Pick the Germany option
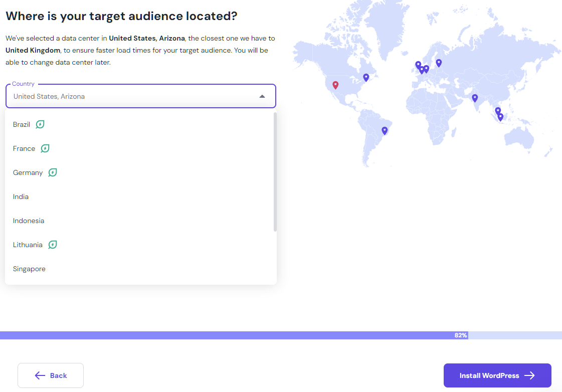Screen dimensions: 562x392 [28, 172]
